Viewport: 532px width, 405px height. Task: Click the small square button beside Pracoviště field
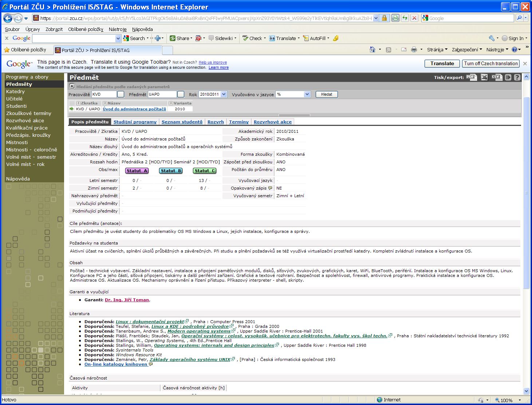click(121, 94)
